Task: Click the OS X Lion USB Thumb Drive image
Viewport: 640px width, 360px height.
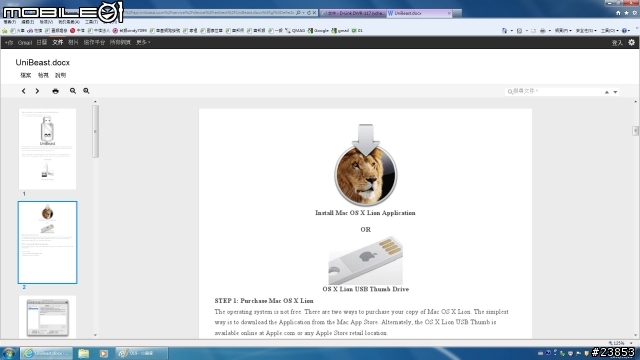Action: [x=365, y=260]
